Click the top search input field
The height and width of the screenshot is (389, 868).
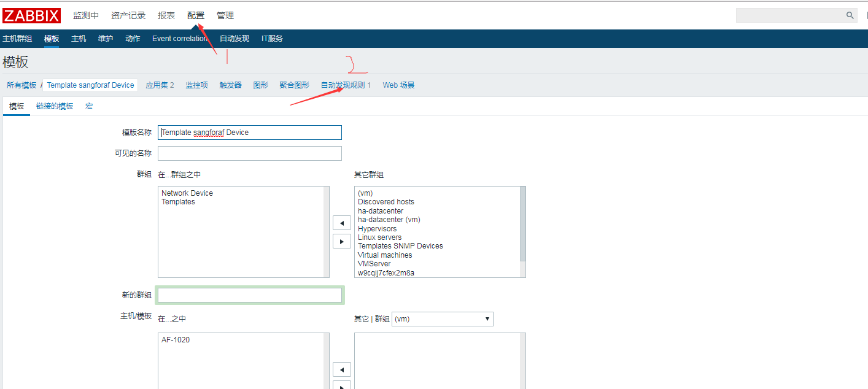pos(790,15)
